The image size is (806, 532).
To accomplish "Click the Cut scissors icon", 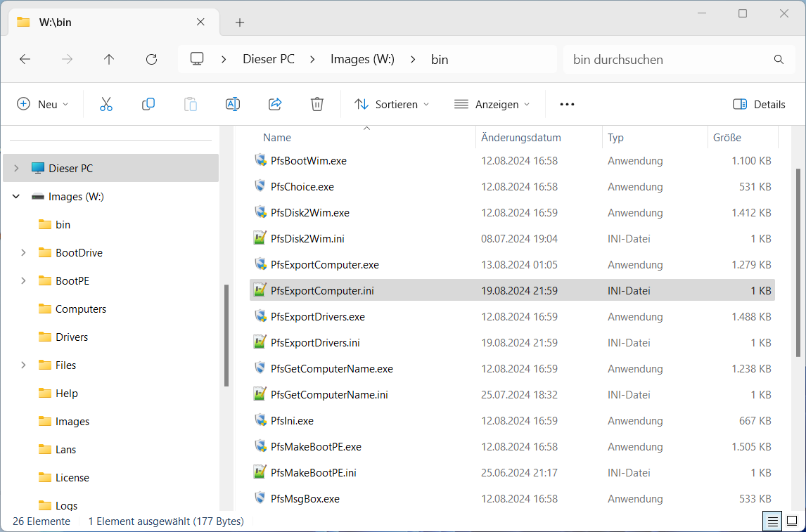I will click(x=106, y=104).
